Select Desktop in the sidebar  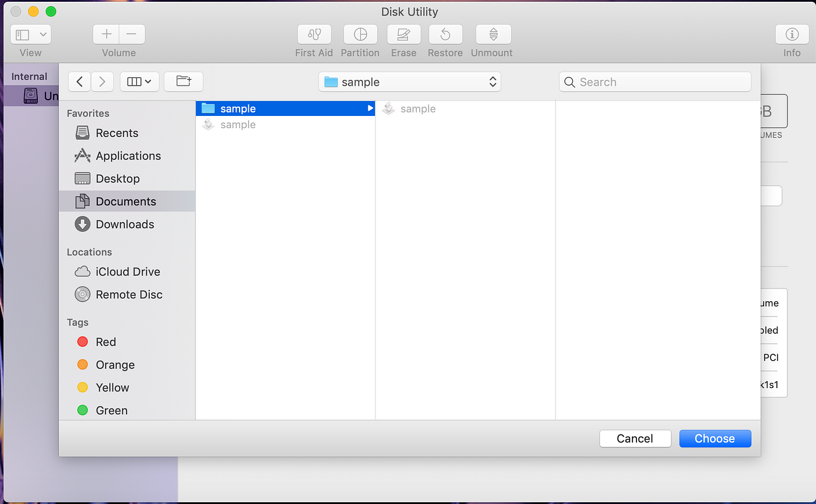click(x=127, y=178)
